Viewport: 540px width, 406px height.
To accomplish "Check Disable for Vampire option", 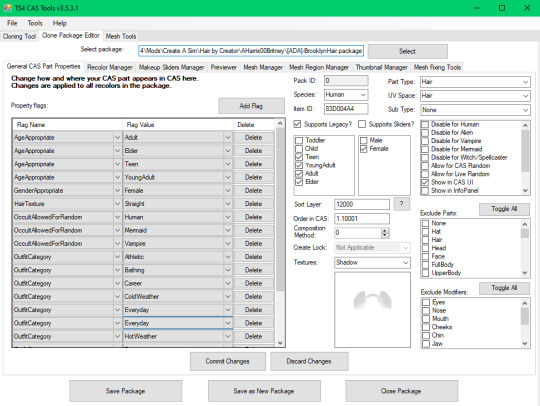I will 425,141.
